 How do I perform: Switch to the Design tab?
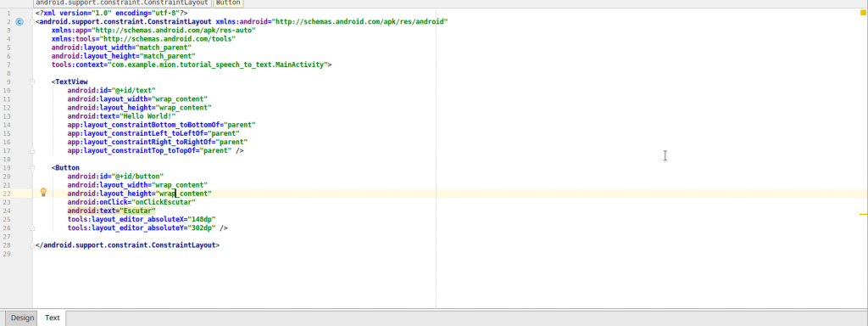point(22,318)
